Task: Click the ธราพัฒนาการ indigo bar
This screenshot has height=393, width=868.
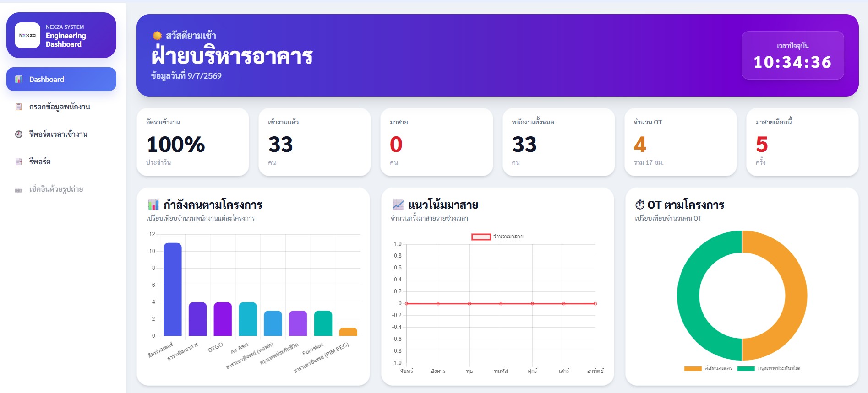Action: click(x=198, y=319)
